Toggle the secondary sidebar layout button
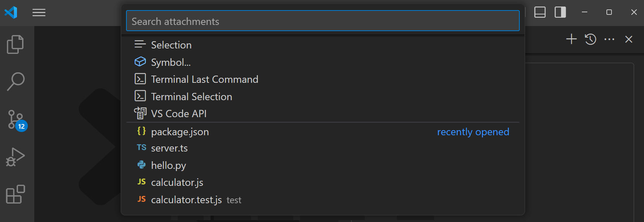This screenshot has width=644, height=222. [x=560, y=12]
